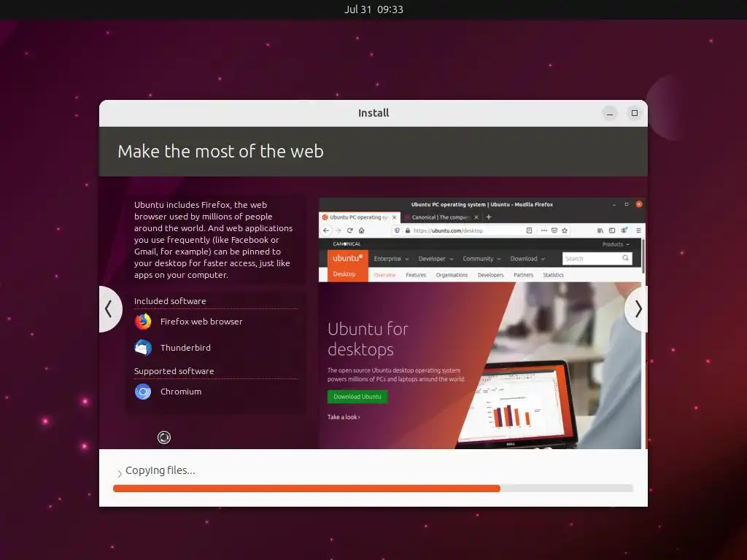747x560 pixels.
Task: Click the orange ubuntu logo
Action: point(347,258)
